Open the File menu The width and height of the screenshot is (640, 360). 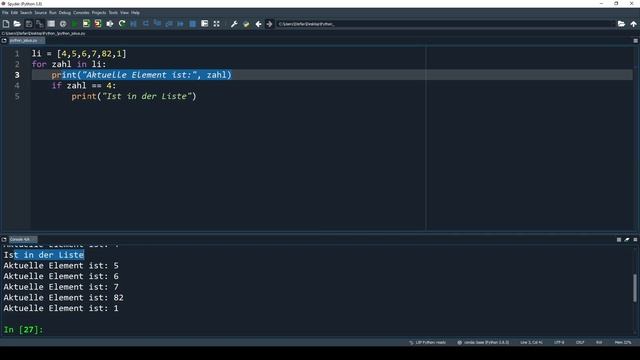tap(5, 13)
